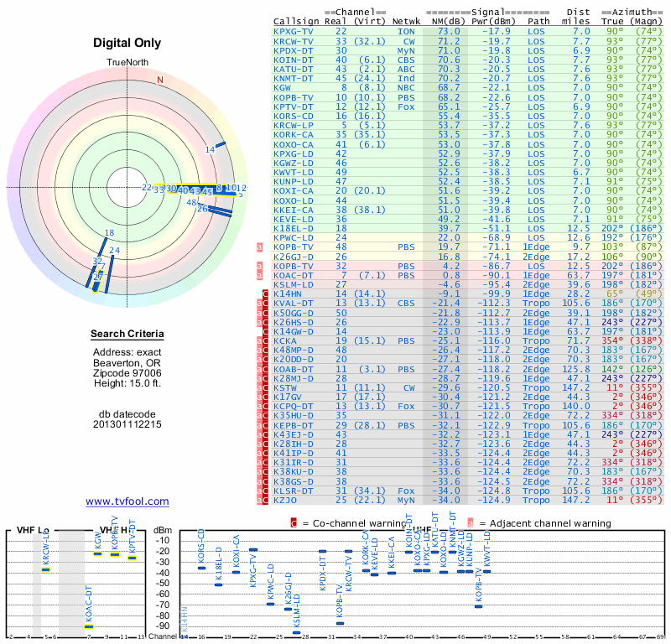
Task: Select callsign KRCW-TV in the table
Action: [x=294, y=41]
